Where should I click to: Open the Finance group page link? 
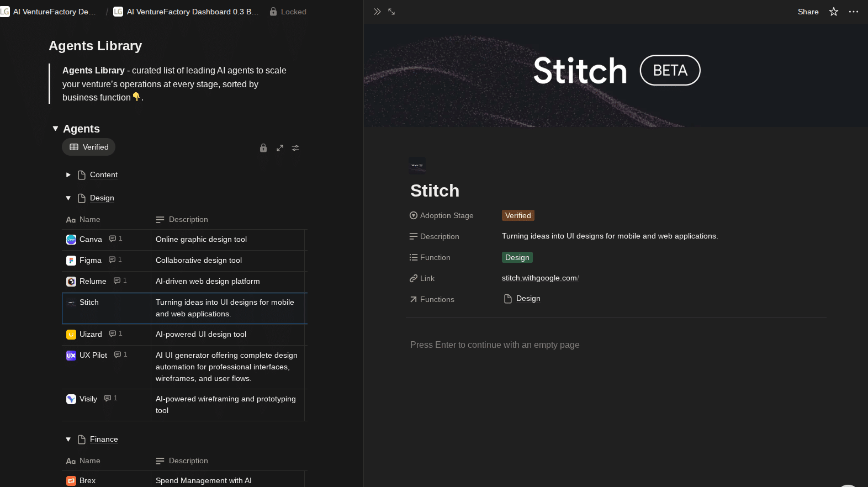point(104,439)
